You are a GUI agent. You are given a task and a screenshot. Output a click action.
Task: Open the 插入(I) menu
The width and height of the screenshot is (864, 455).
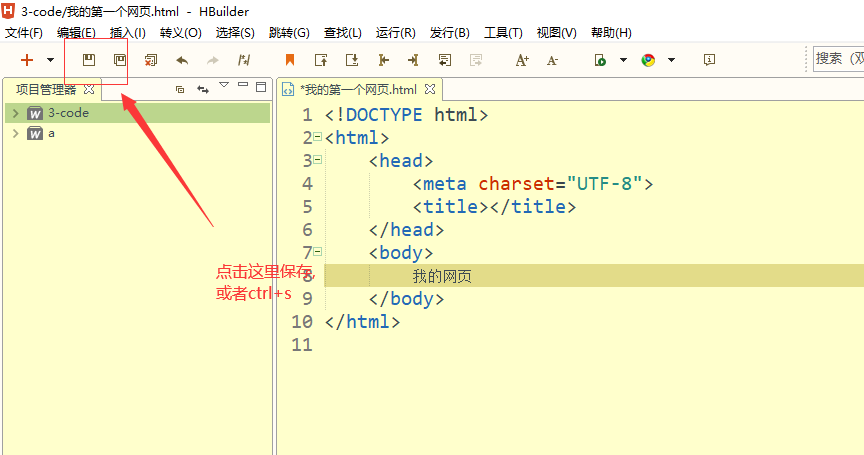coord(127,33)
